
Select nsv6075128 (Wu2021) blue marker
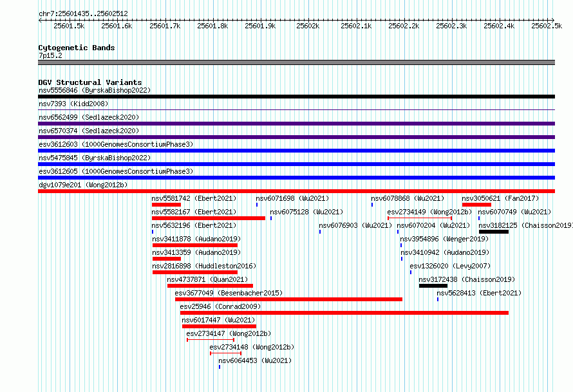[271, 218]
